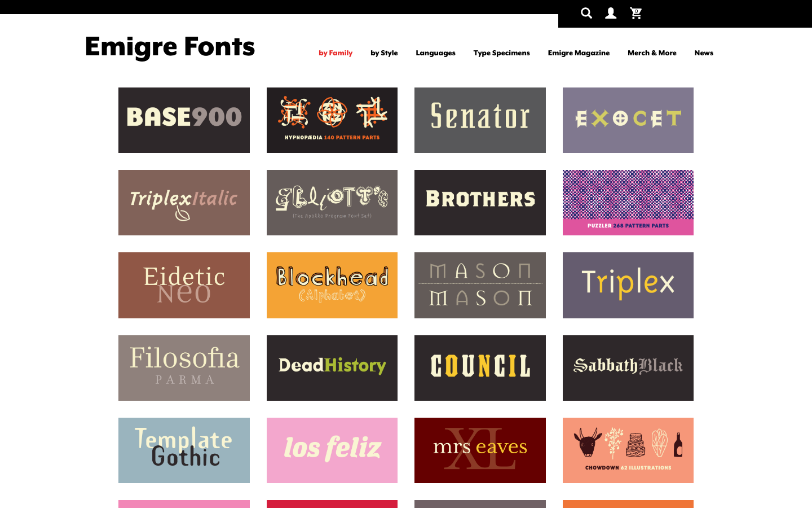812x508 pixels.
Task: Open the Languages menu item
Action: [435, 53]
